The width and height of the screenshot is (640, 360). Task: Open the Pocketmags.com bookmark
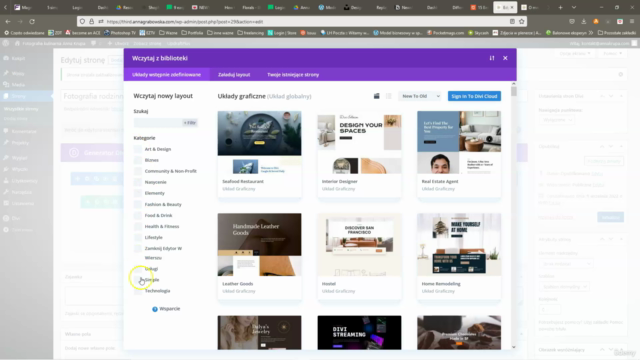pyautogui.click(x=445, y=33)
